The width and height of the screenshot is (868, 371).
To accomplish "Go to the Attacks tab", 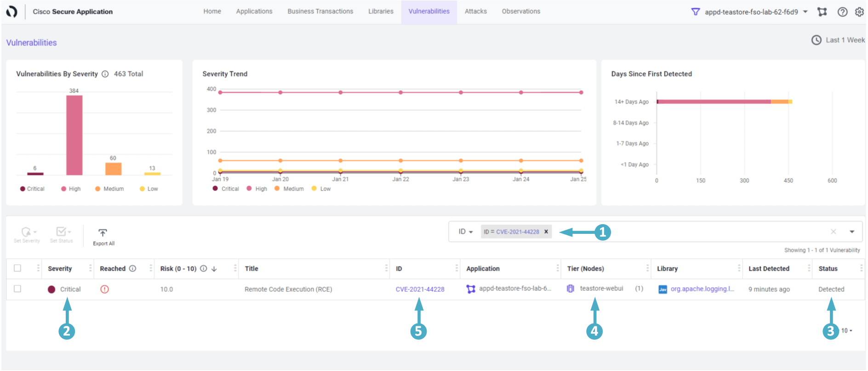I will pyautogui.click(x=475, y=12).
